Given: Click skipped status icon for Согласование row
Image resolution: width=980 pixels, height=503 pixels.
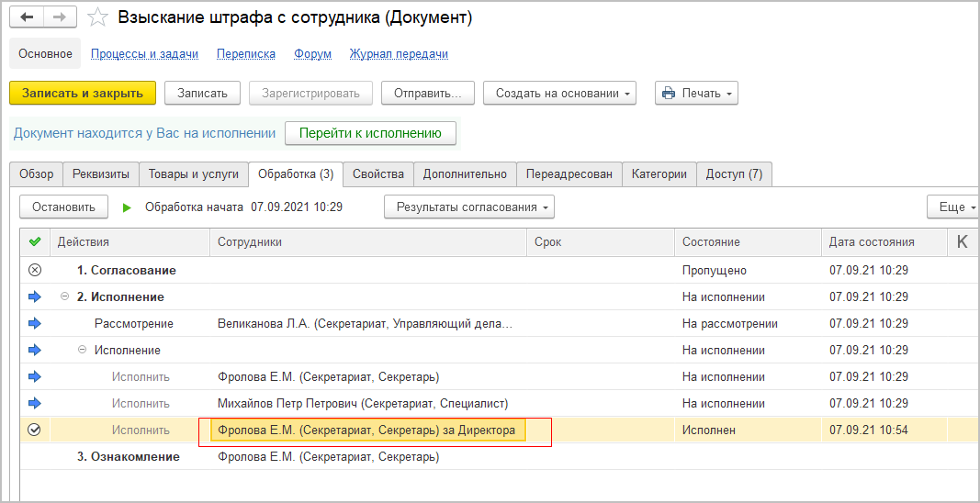Looking at the screenshot, I should click(35, 271).
